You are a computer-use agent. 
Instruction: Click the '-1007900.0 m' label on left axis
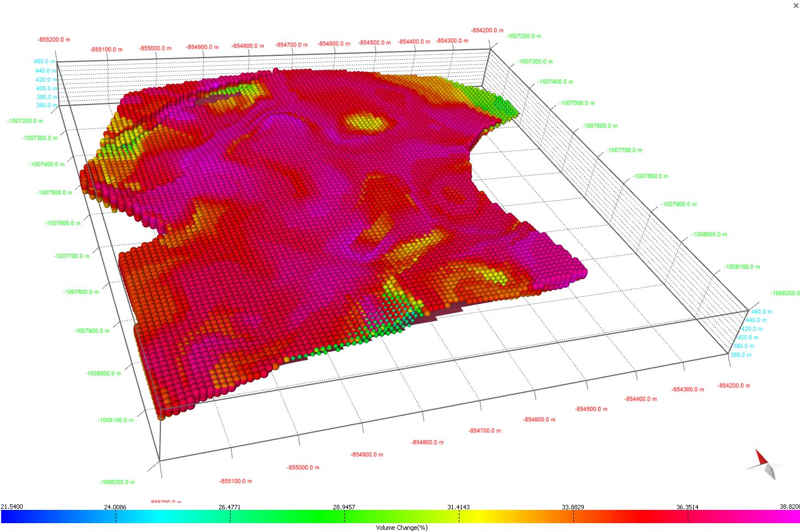coord(92,331)
